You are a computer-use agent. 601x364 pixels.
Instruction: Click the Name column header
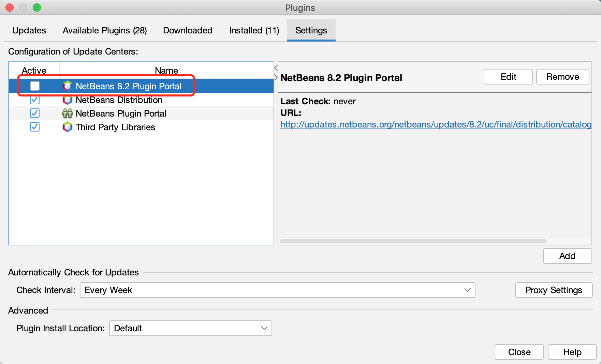click(x=166, y=71)
